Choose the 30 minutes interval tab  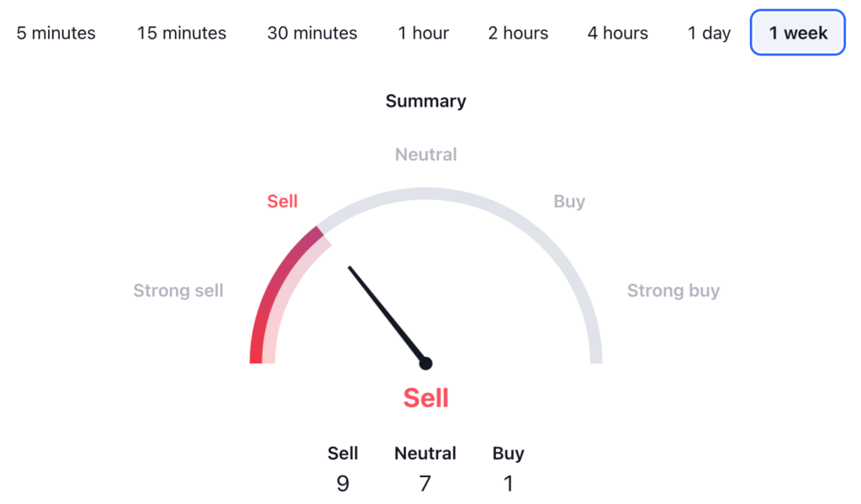tap(312, 34)
